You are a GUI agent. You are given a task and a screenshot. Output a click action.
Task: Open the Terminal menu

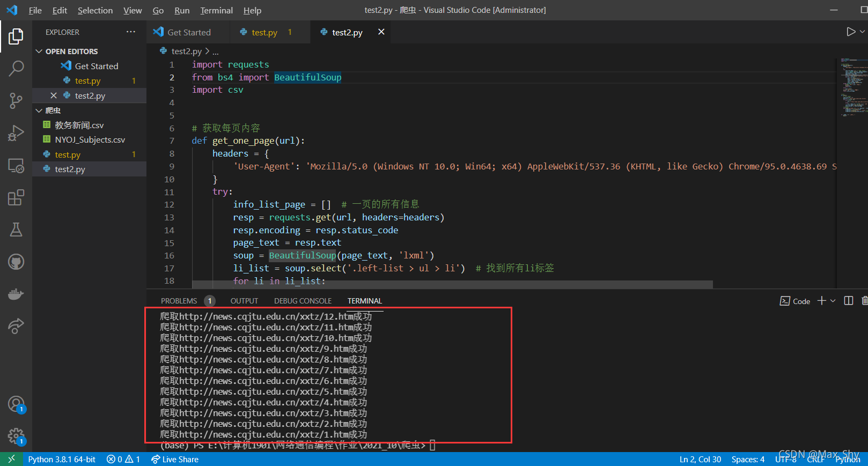pyautogui.click(x=216, y=10)
